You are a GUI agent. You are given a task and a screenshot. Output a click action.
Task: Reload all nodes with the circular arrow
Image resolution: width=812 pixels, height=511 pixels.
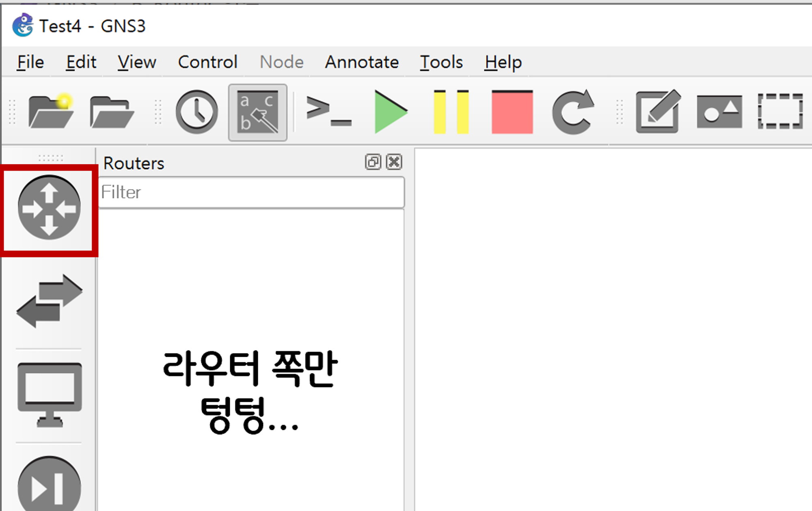pos(573,112)
